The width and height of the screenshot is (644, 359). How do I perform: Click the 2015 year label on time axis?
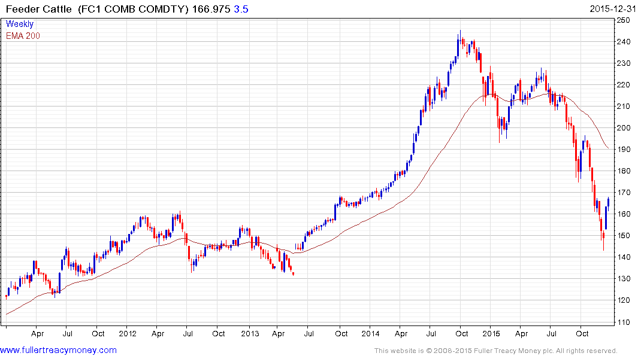(x=491, y=333)
